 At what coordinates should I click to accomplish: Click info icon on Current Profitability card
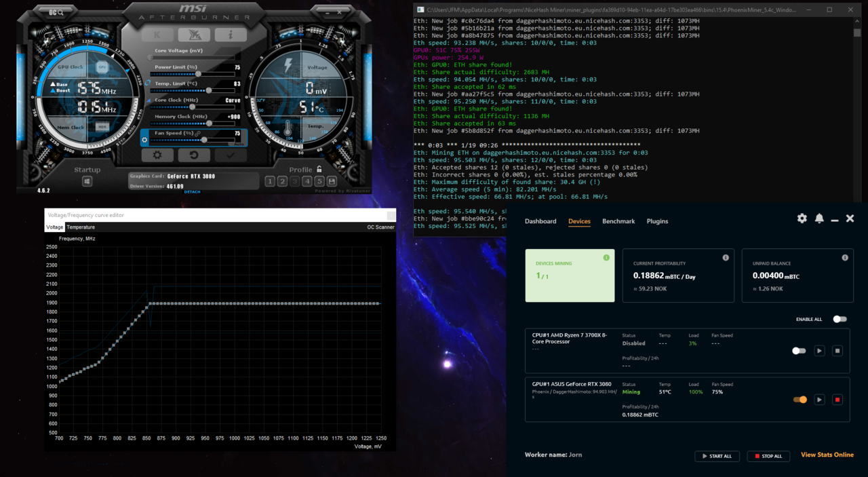tap(726, 258)
